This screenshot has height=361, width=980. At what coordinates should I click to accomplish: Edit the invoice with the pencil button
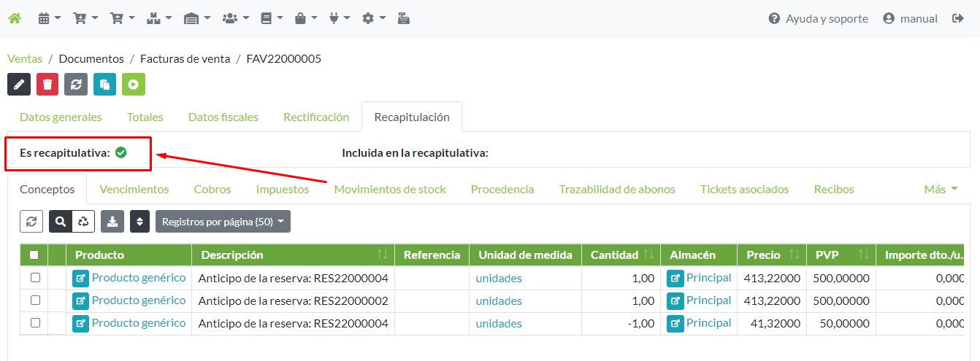(x=19, y=84)
